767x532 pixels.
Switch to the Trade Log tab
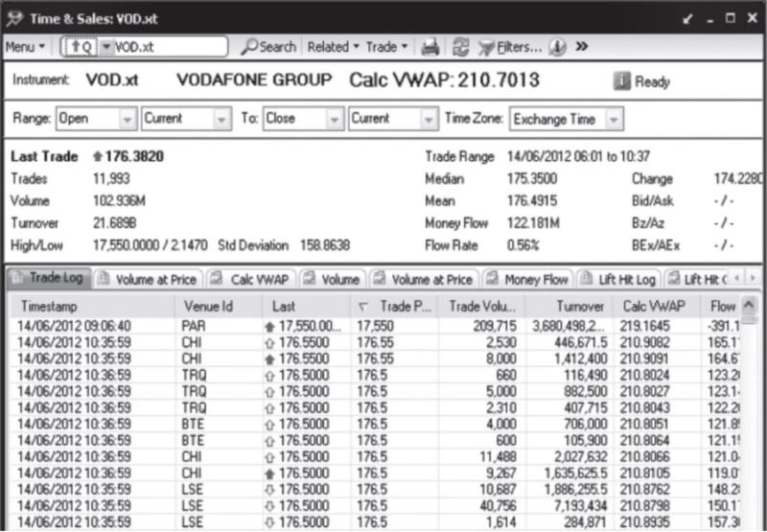48,278
